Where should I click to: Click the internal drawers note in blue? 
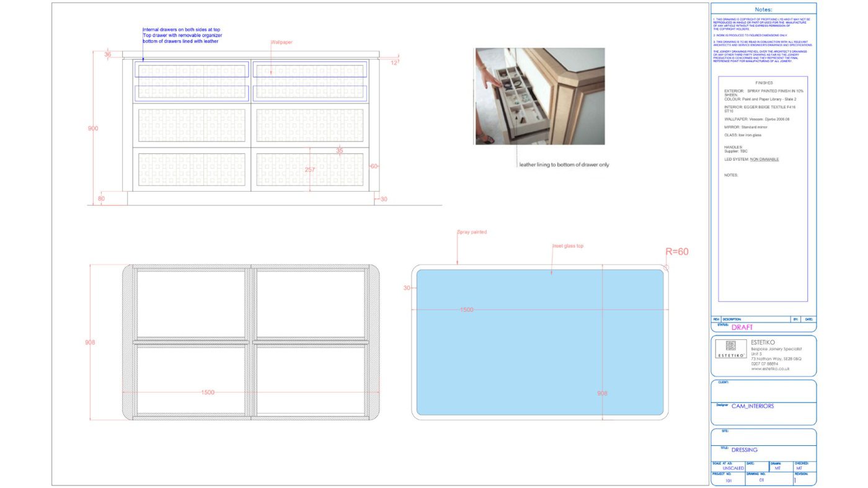click(x=182, y=34)
